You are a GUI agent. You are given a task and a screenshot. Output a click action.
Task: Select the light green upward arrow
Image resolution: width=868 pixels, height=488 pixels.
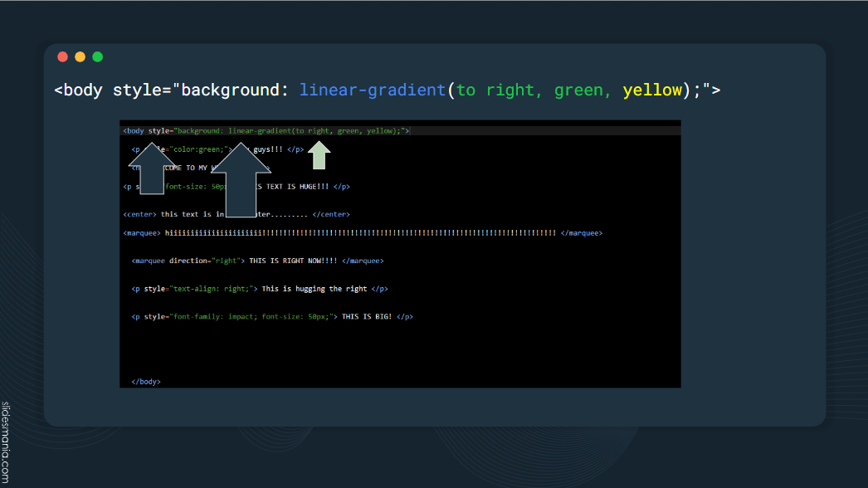click(x=319, y=155)
